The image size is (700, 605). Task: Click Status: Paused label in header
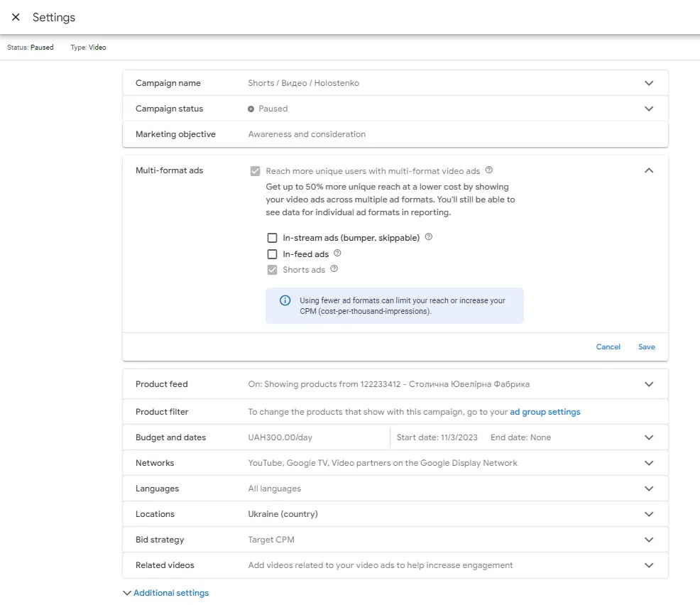(31, 48)
